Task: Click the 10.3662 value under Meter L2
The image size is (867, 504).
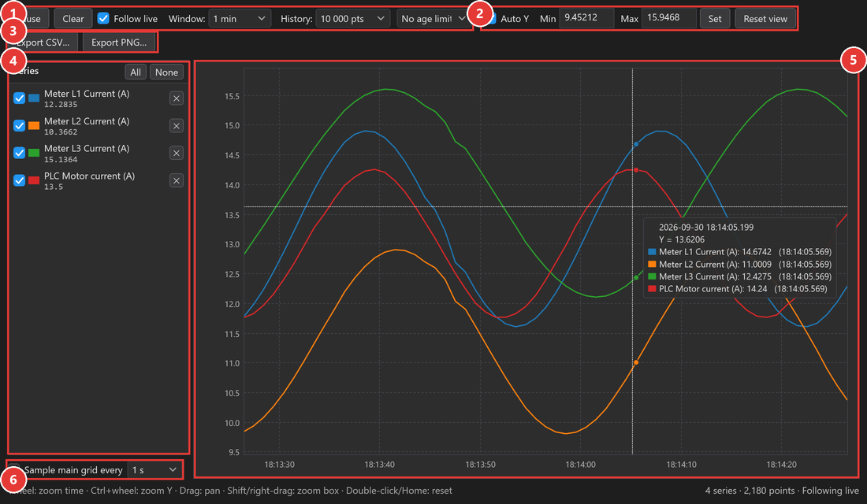Action: [61, 132]
